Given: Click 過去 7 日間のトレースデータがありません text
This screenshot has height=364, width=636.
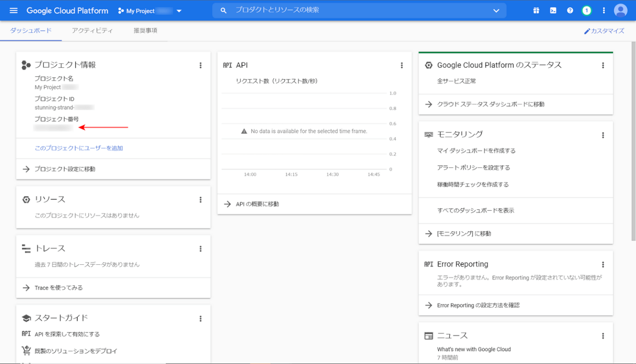Looking at the screenshot, I should coord(87,265).
